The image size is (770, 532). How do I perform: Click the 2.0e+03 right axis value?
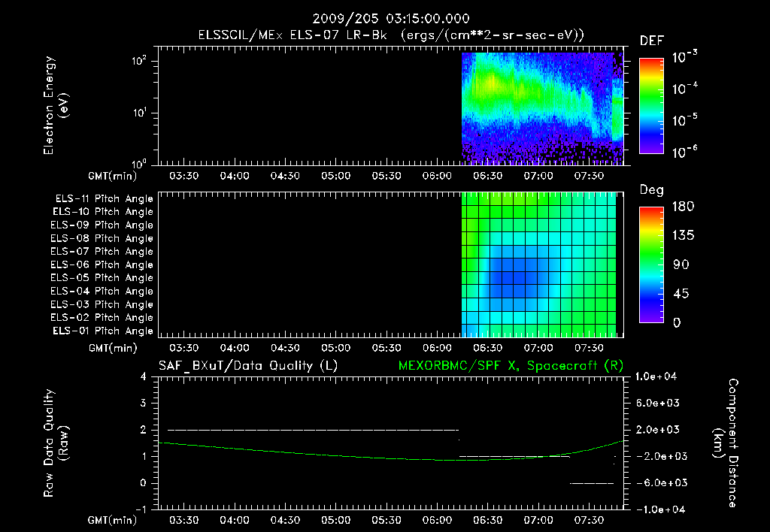(657, 429)
